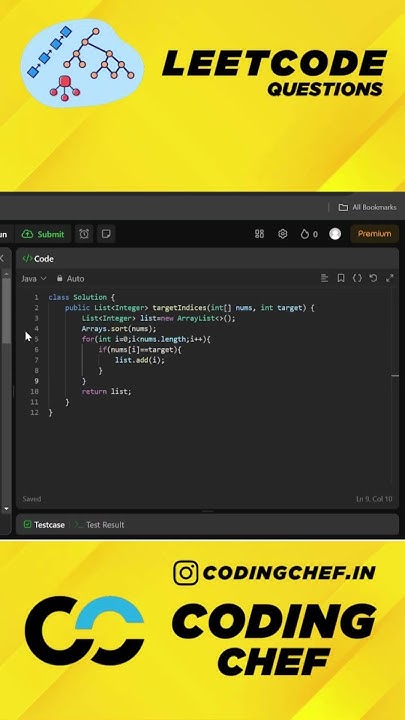405x720 pixels.
Task: Reset code with the undo arrow icon
Action: [x=373, y=278]
